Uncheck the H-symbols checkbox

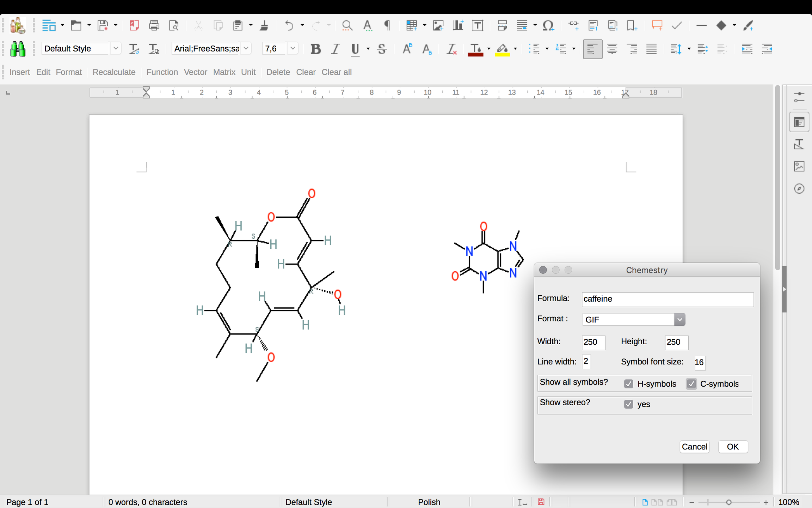point(628,384)
